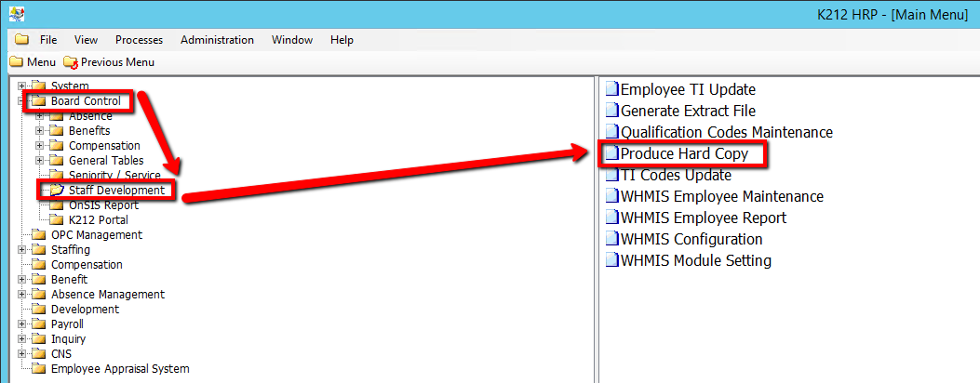
Task: Expand the Absence Management tree node
Action: coord(21,295)
